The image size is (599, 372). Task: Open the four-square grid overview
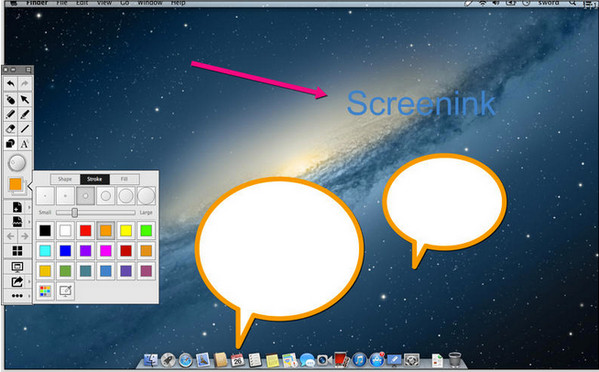17,251
